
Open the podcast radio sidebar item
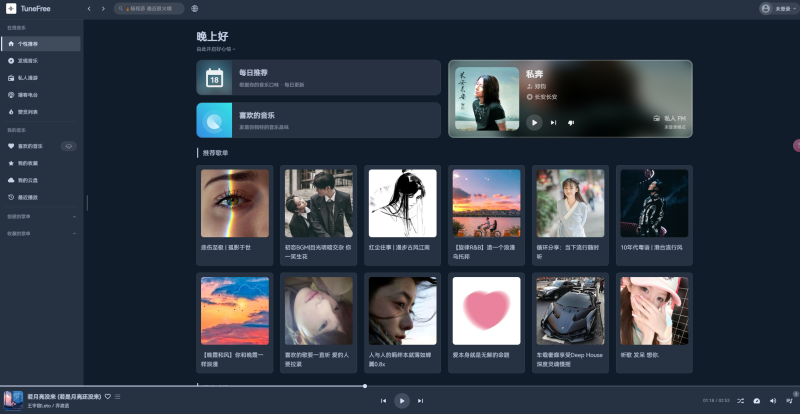(x=41, y=95)
